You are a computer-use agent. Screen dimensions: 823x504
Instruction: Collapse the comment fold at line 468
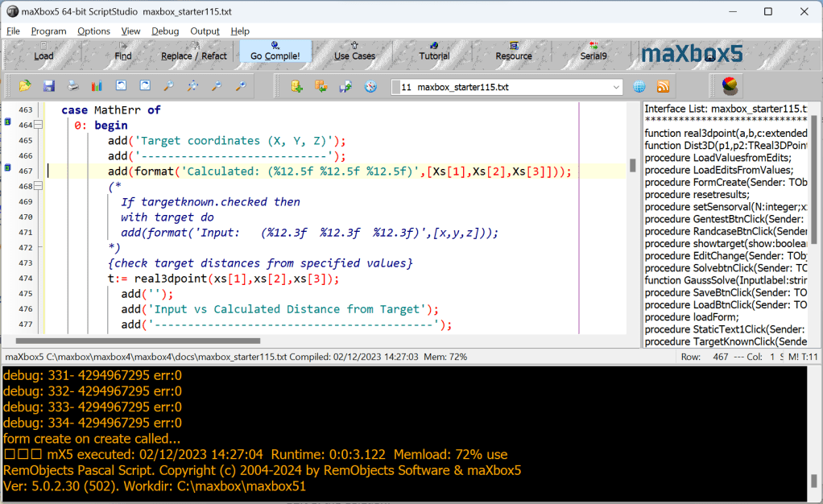point(38,186)
